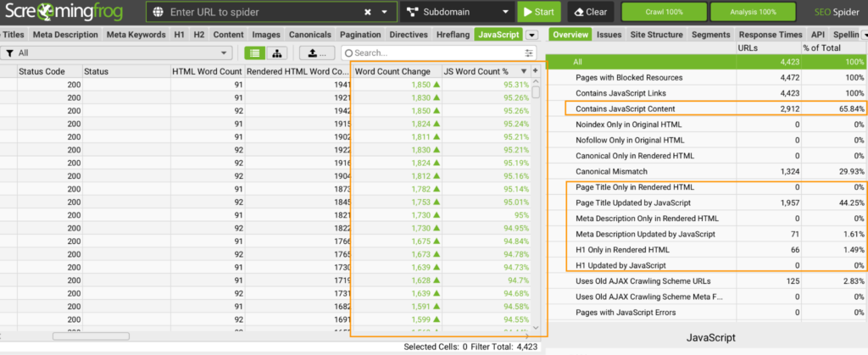Show more tabs overflow arrow

pos(532,35)
